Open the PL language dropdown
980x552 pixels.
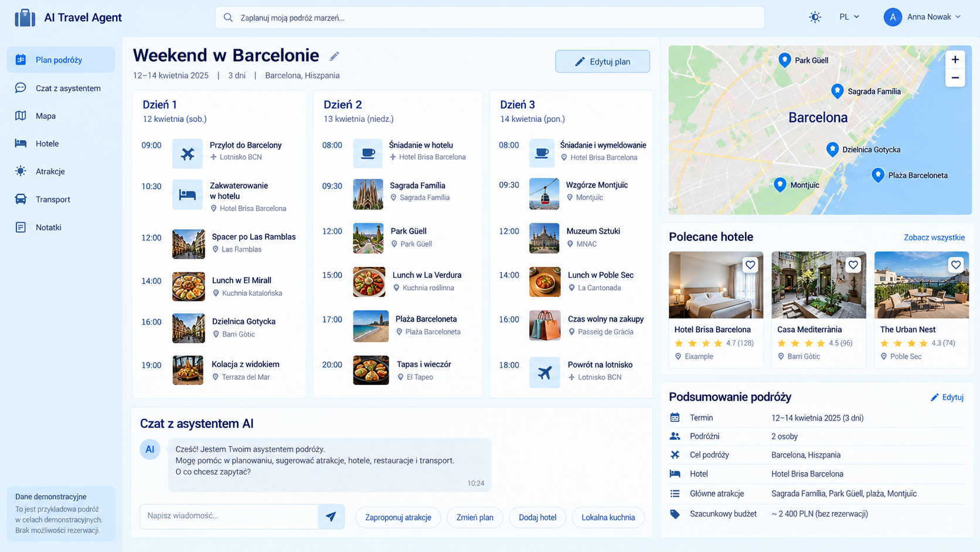click(x=849, y=17)
